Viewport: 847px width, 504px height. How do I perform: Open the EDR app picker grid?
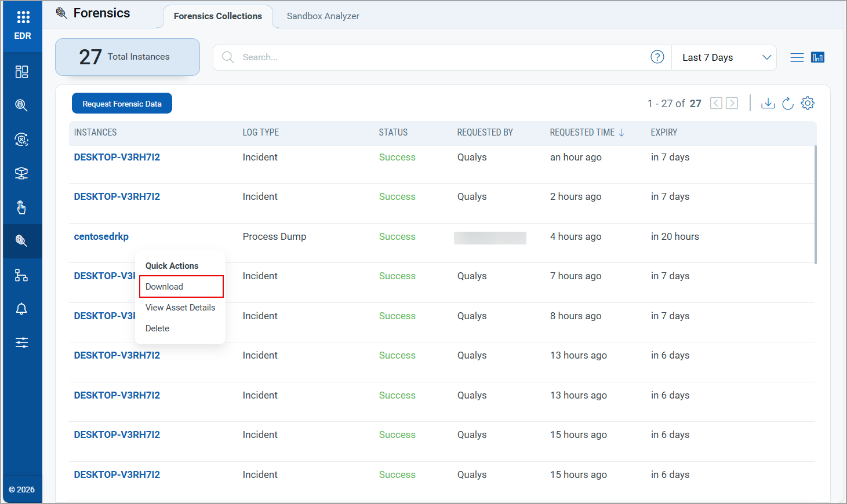point(23,17)
